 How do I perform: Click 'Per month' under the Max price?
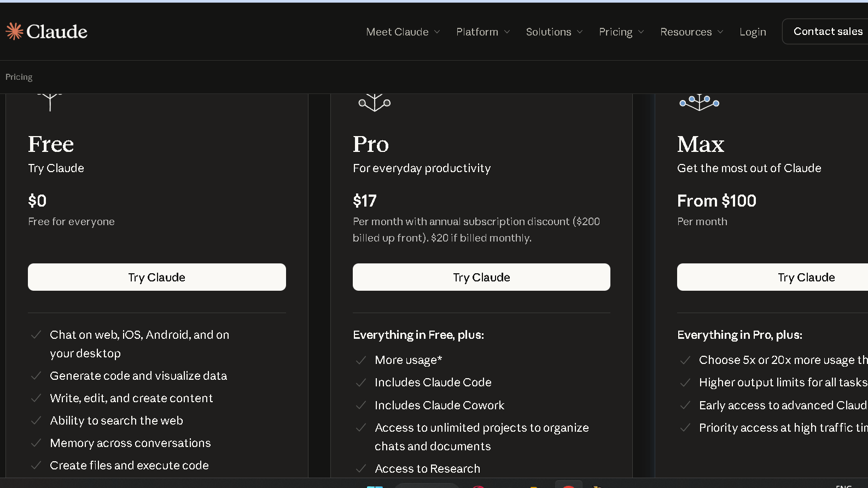(702, 221)
